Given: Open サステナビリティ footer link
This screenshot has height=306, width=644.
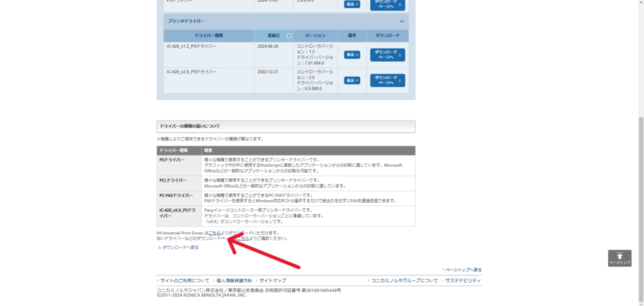Looking at the screenshot, I should point(463,280).
